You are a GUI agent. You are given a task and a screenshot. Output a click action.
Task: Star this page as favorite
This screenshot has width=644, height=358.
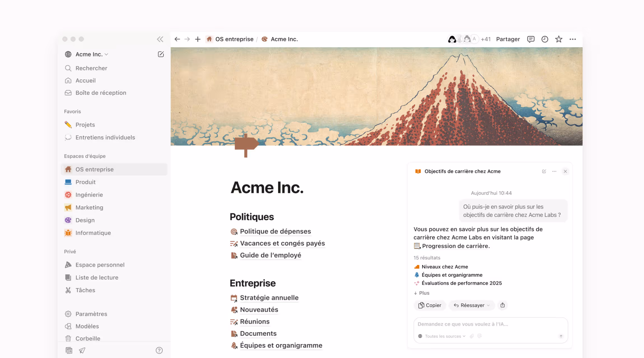pyautogui.click(x=559, y=39)
